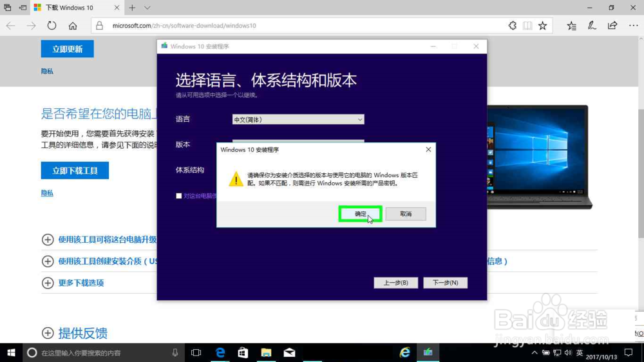
Task: Click 确定 in the warning dialog
Action: [360, 214]
